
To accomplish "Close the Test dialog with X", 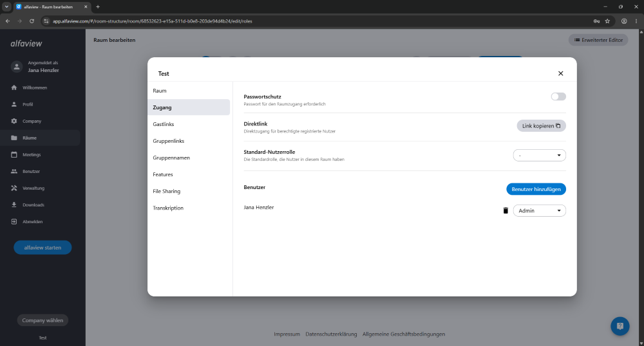I will [x=561, y=73].
